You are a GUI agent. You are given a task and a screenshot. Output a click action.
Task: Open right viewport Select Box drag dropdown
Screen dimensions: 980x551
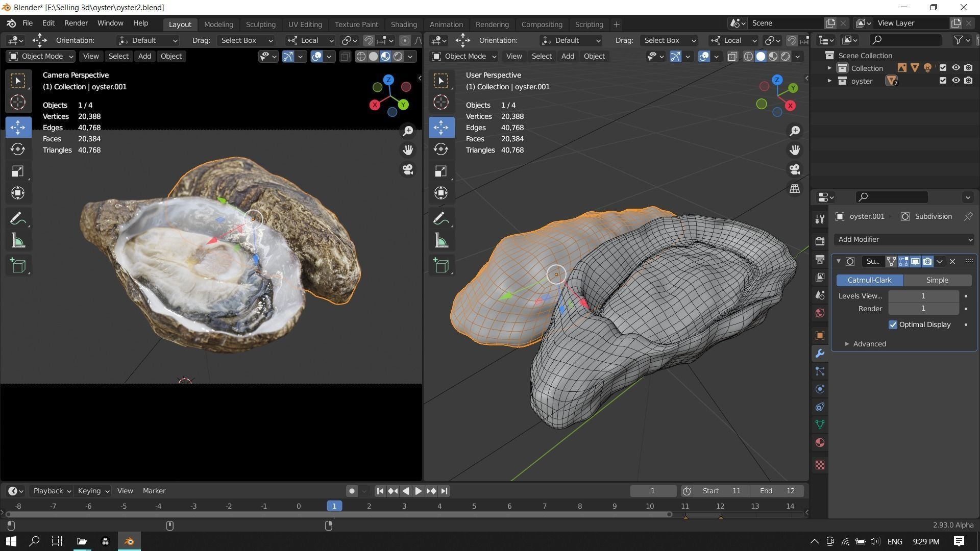tap(669, 40)
